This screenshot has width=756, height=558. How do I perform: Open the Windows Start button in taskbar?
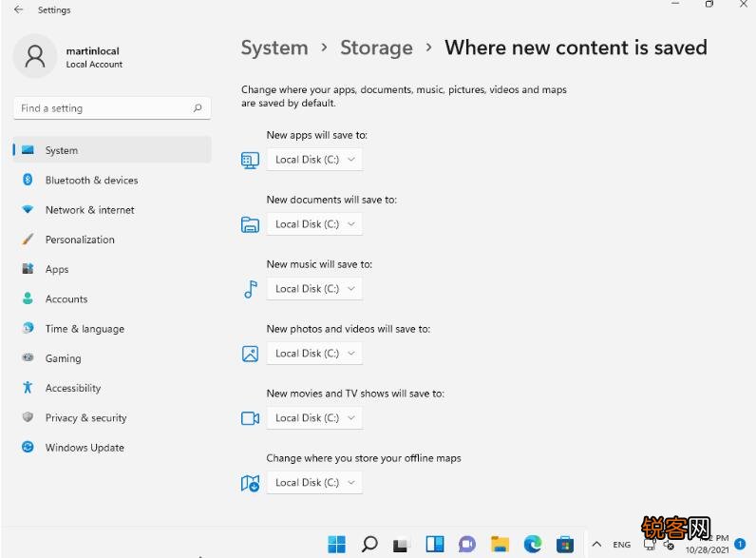coord(336,545)
